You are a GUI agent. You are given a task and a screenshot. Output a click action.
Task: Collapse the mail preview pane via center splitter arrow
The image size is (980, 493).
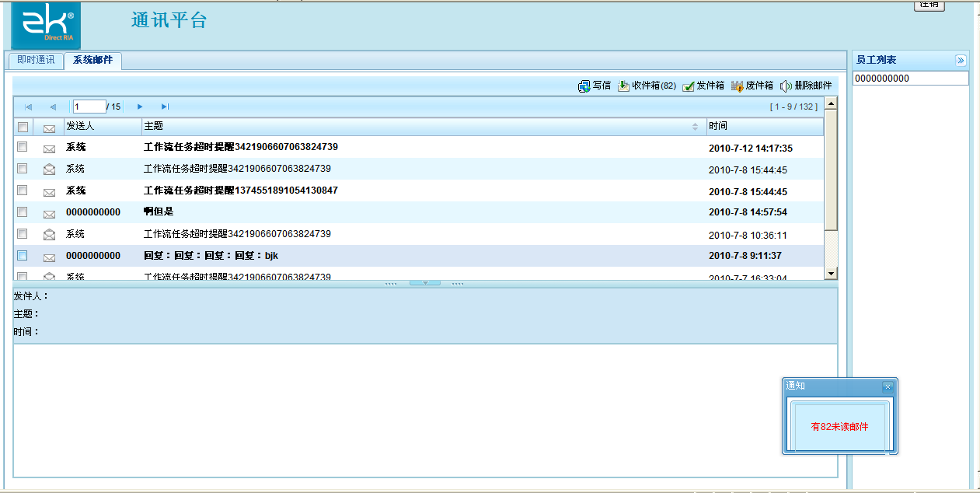tap(424, 282)
